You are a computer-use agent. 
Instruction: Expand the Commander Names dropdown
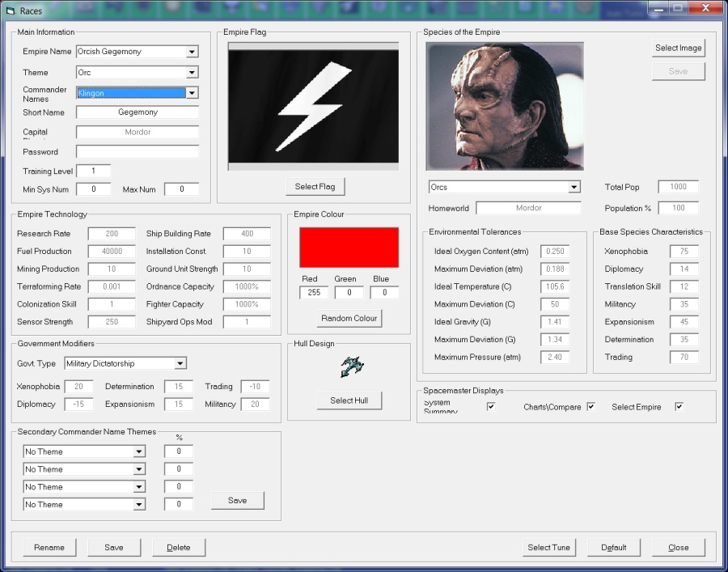(192, 93)
